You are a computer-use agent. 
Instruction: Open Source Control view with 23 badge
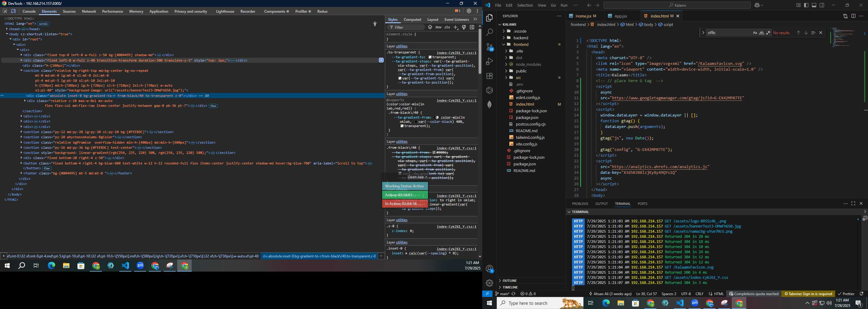pos(489,47)
